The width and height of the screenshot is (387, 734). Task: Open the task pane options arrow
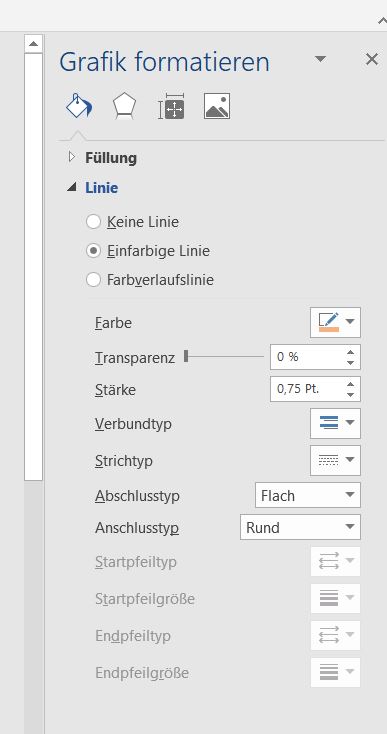(x=320, y=59)
